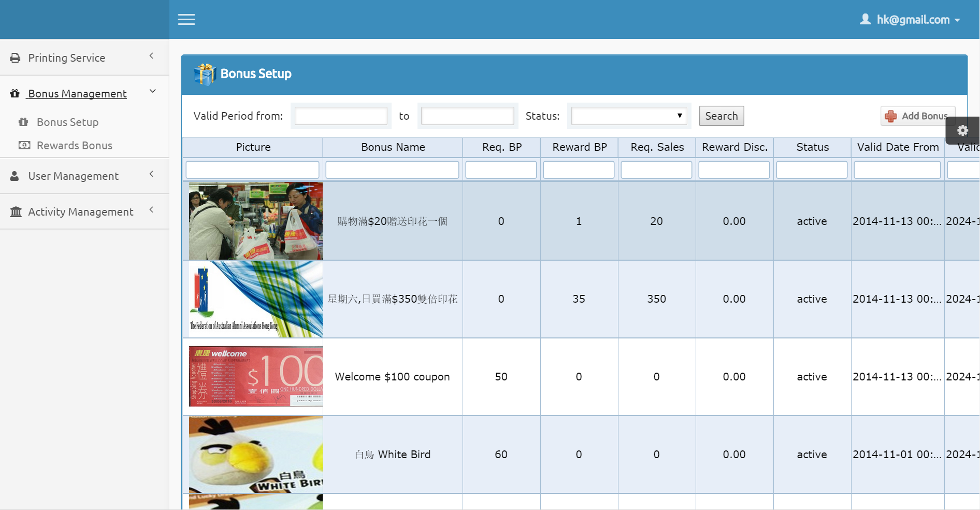Image resolution: width=980 pixels, height=510 pixels.
Task: Open the Rewards Bonus submenu item
Action: (x=75, y=146)
